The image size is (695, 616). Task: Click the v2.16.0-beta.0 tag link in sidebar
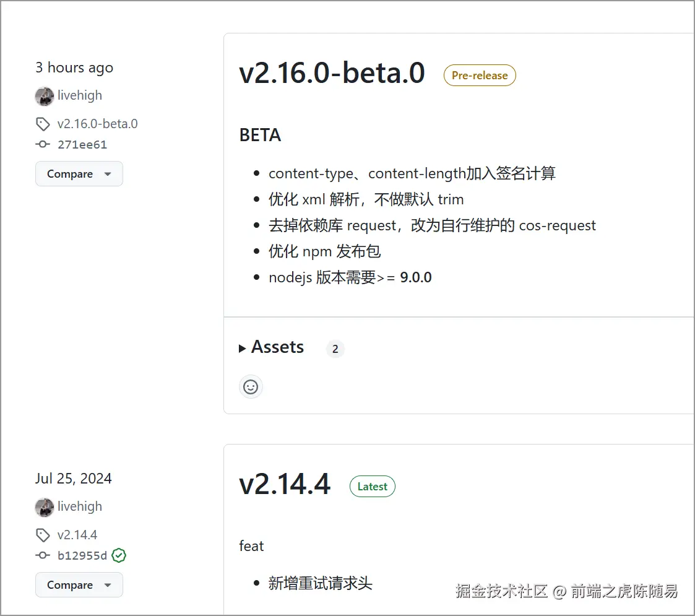[x=97, y=124]
